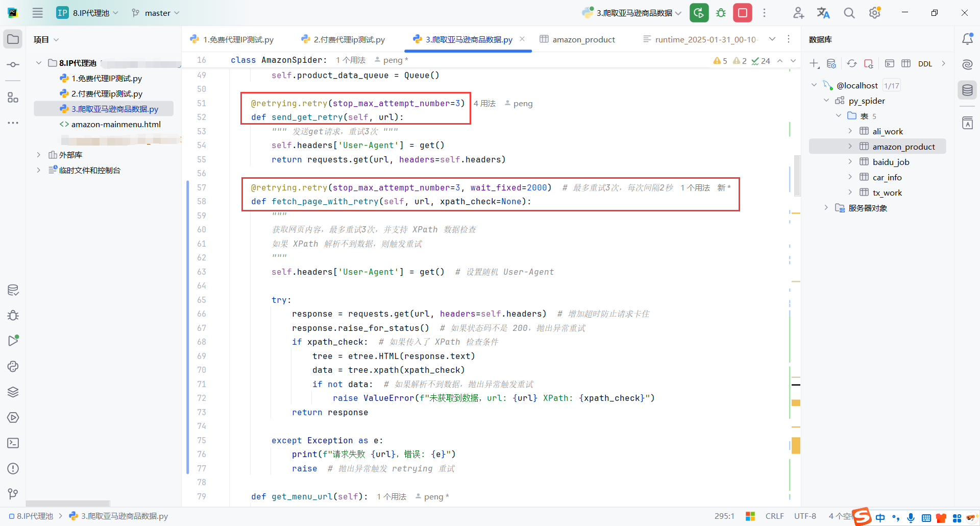Click the warnings count indicator 5
Screen dimensions: 980x526
(720, 61)
